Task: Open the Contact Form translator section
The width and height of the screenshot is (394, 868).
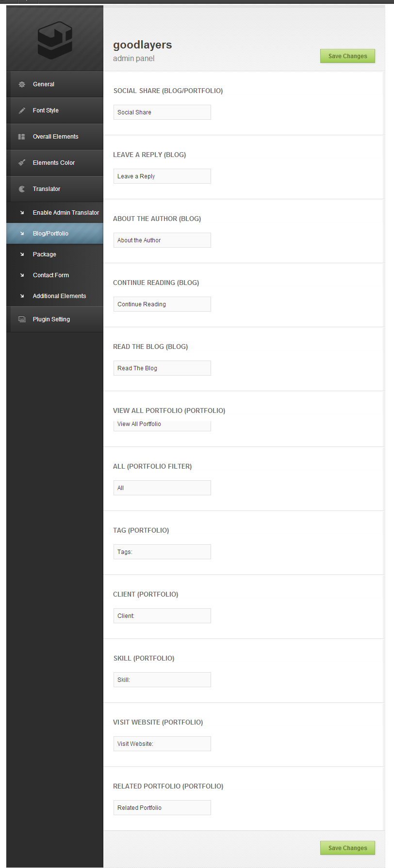Action: [50, 275]
